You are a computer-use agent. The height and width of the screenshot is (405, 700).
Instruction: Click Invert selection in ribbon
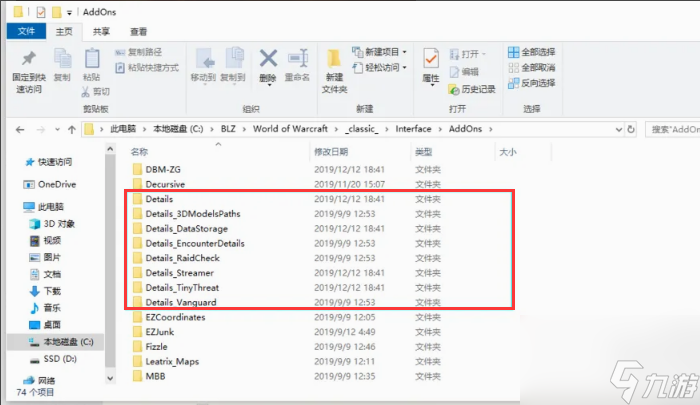pos(531,83)
